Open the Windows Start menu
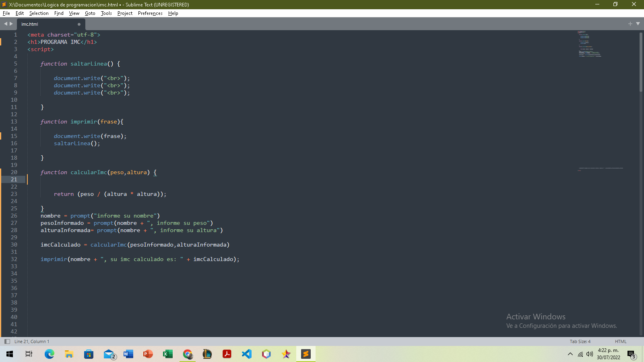 [x=10, y=354]
